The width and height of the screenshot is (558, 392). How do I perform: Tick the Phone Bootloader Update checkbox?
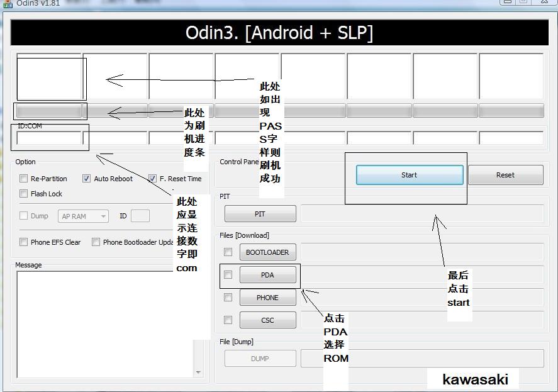tap(96, 242)
